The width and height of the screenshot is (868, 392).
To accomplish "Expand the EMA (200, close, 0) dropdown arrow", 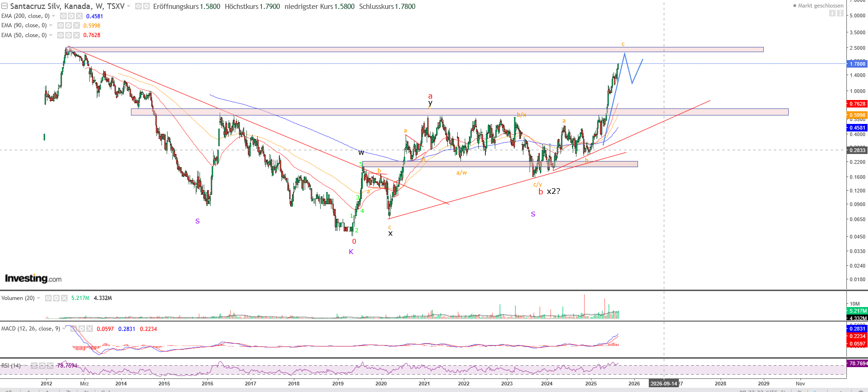I will coord(54,16).
